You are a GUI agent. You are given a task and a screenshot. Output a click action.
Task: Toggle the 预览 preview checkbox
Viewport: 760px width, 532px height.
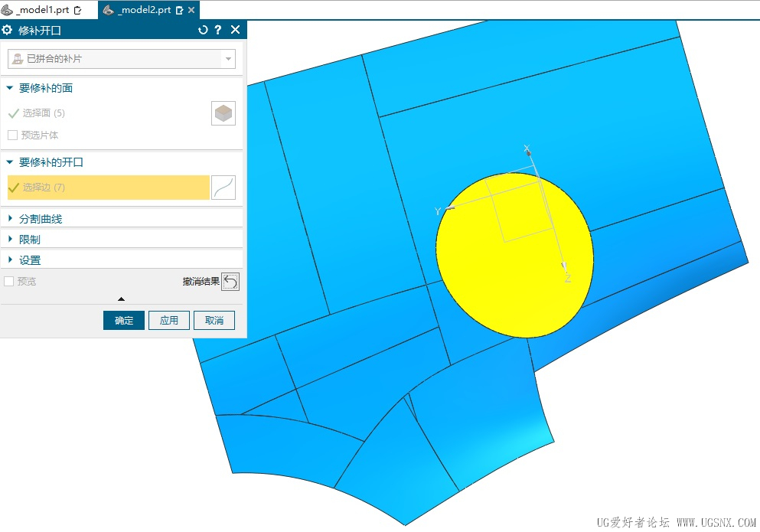[8, 281]
